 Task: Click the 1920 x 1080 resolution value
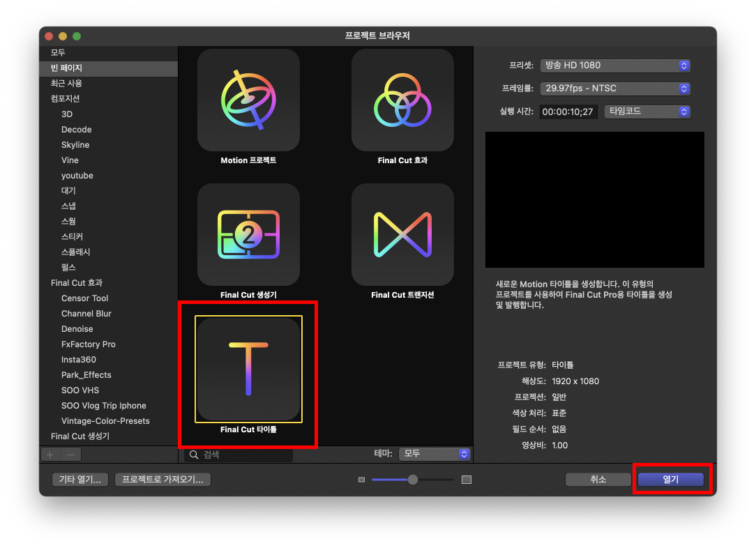pos(575,381)
